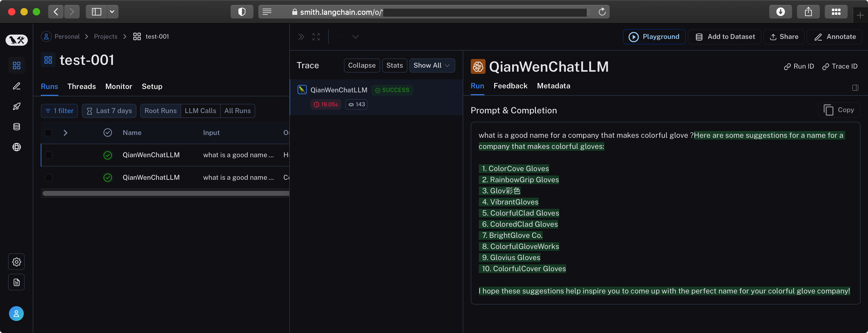
Task: Select QianWenChatLLM node in trace tree
Action: coord(376,97)
